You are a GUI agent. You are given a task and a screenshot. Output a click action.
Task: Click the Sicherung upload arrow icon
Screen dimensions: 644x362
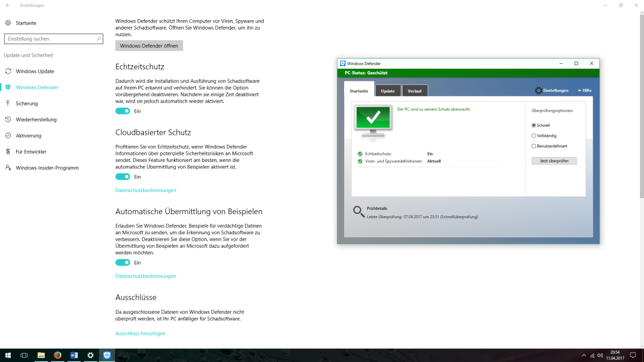8,104
